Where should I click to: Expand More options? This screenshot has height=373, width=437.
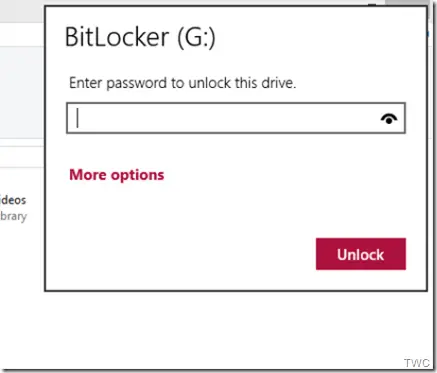point(117,175)
